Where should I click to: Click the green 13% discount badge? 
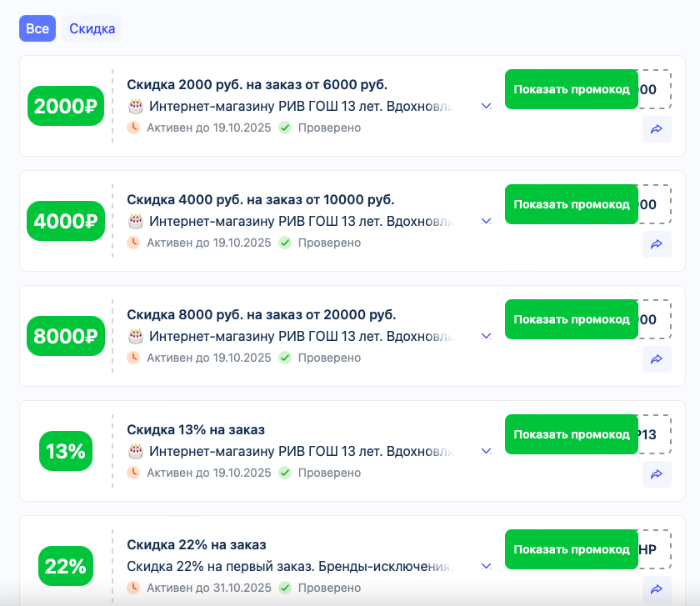(x=66, y=451)
